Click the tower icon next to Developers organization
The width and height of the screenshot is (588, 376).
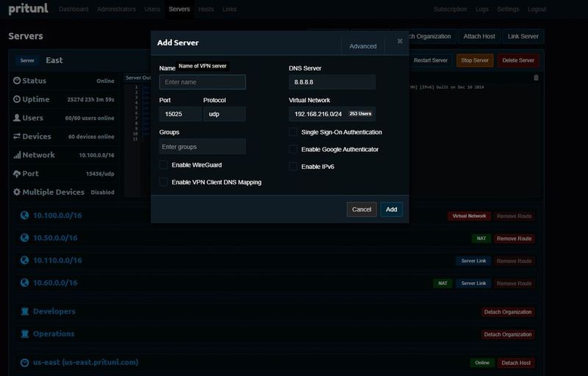[x=24, y=311]
